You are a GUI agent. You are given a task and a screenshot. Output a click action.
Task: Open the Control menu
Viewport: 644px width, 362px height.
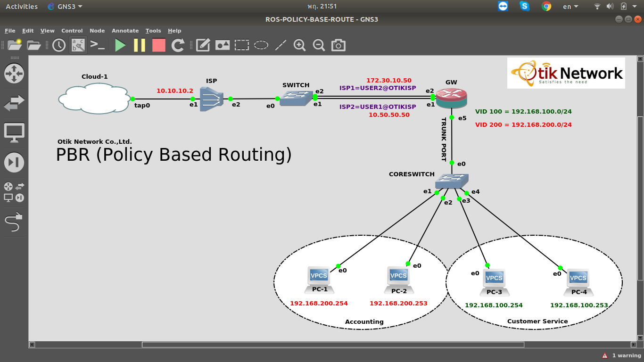click(x=72, y=31)
